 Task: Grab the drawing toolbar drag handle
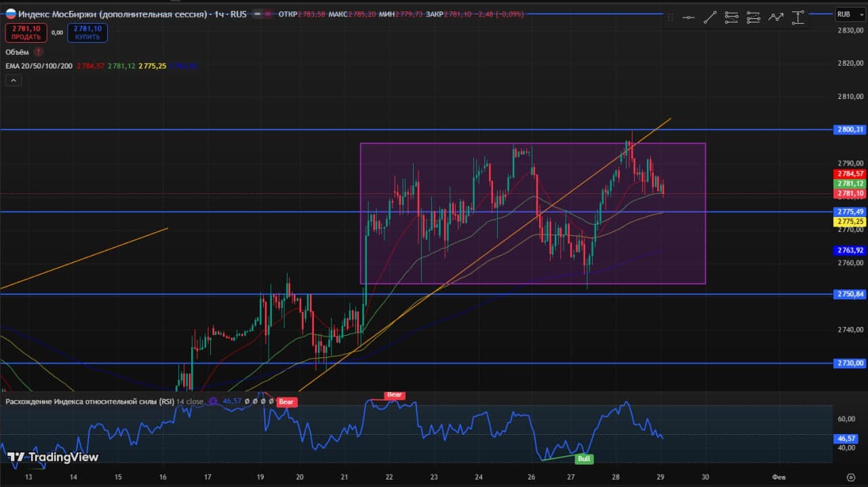coord(671,18)
